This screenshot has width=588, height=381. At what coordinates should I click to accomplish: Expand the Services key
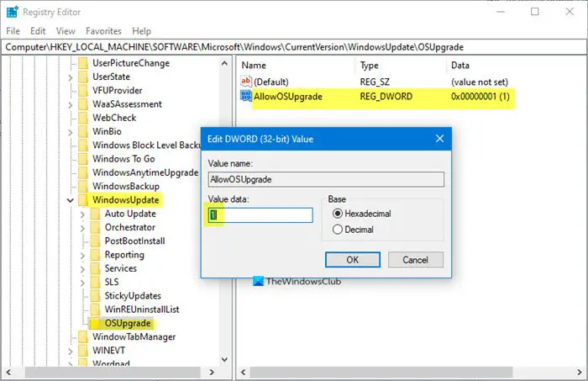coord(82,269)
